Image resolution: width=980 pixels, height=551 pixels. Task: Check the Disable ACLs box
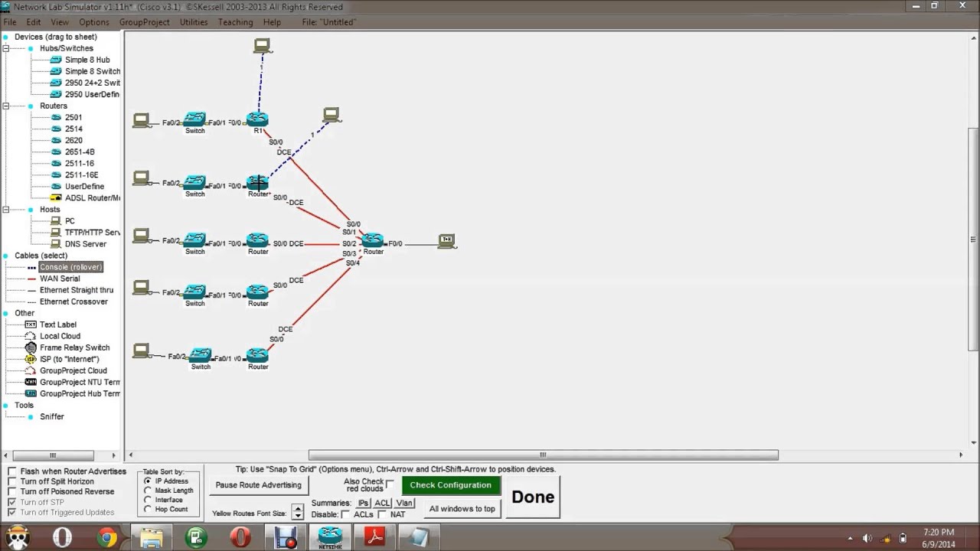pos(346,514)
